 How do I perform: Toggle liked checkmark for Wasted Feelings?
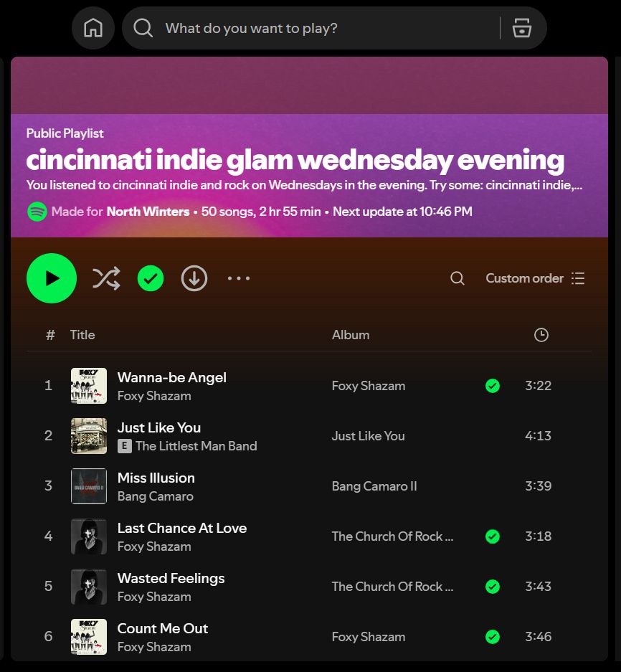(493, 586)
